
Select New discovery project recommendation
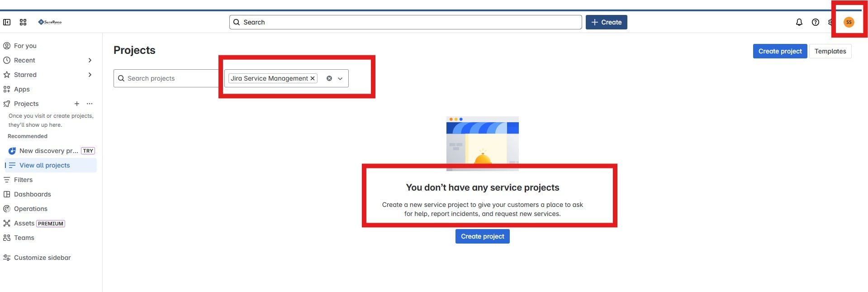click(49, 151)
